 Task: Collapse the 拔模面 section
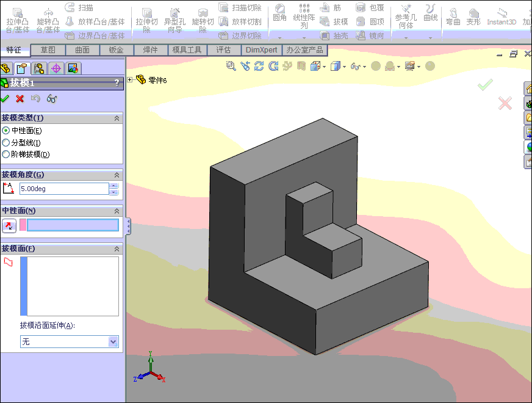pos(117,249)
